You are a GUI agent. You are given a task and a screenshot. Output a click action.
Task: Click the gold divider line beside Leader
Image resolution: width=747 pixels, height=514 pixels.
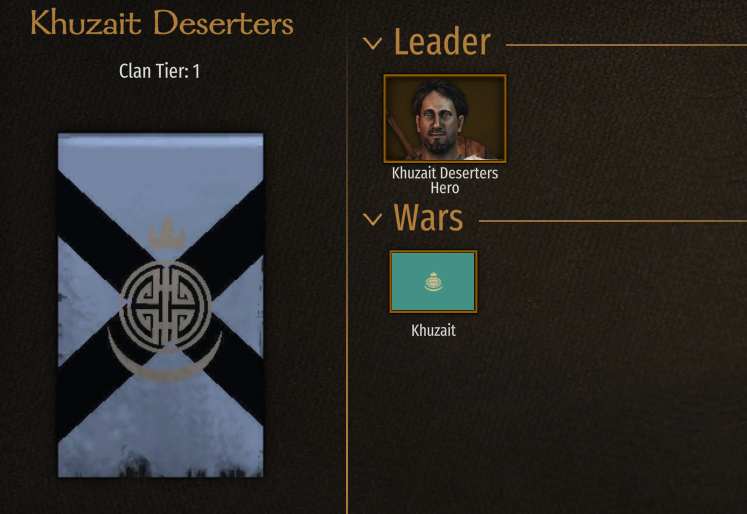point(626,45)
